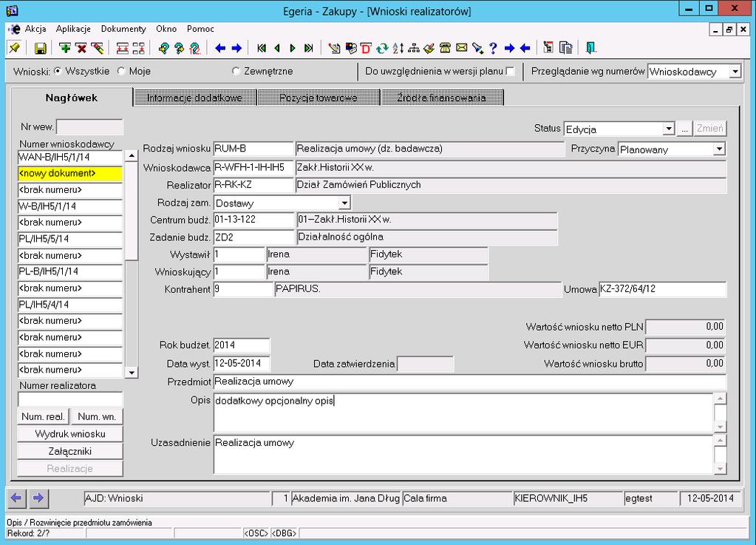Add a new record with green plus icon
The image size is (756, 545).
(x=64, y=48)
